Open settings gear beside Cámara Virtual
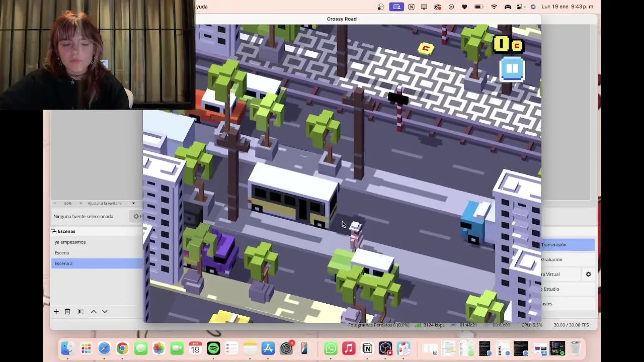 [588, 274]
